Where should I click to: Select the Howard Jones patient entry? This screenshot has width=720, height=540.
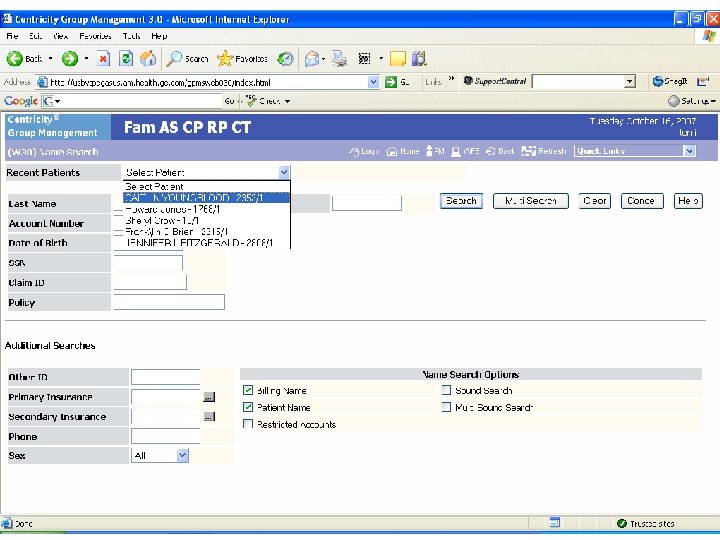point(207,209)
